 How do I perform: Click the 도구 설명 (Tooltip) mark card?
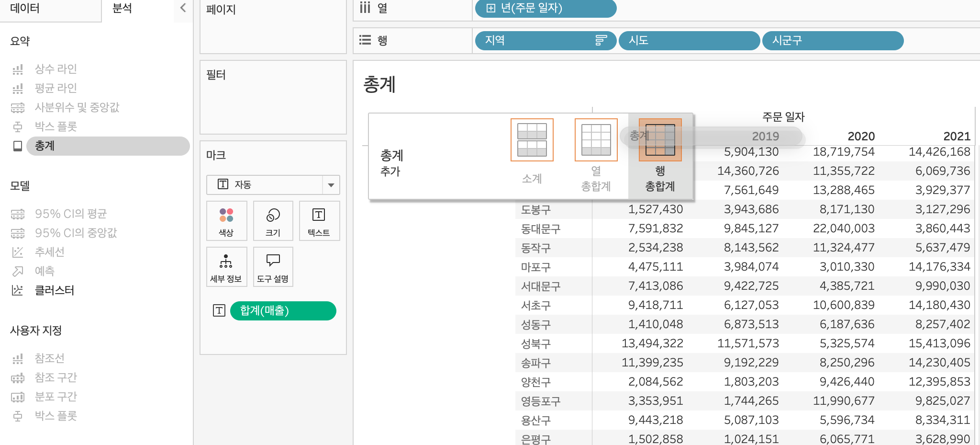[x=273, y=267]
